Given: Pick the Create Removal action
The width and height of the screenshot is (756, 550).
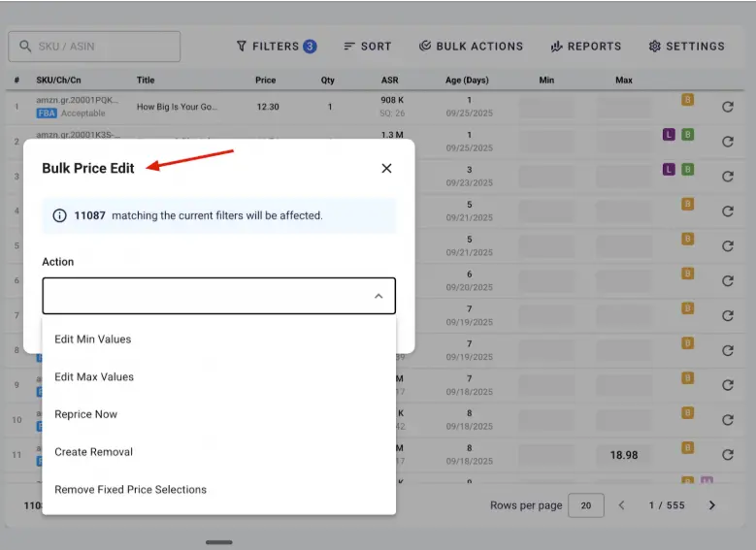Looking at the screenshot, I should (x=94, y=452).
